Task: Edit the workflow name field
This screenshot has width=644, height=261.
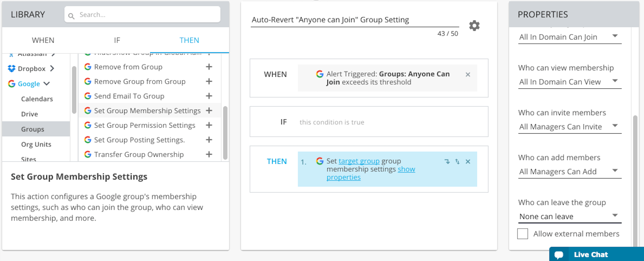Action: [355, 20]
